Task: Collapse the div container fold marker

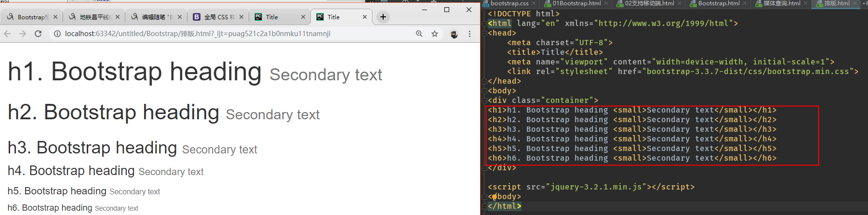Action: pos(484,101)
